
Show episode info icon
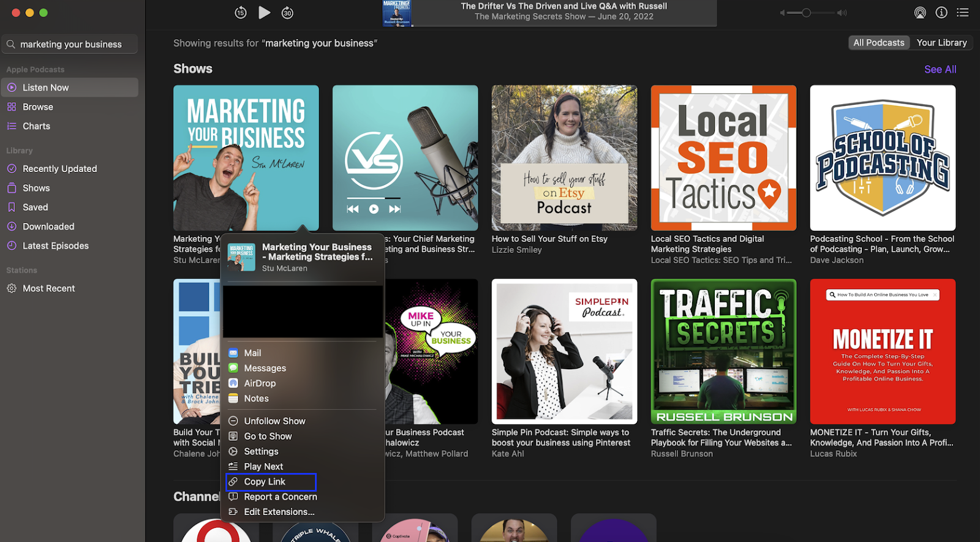point(941,12)
